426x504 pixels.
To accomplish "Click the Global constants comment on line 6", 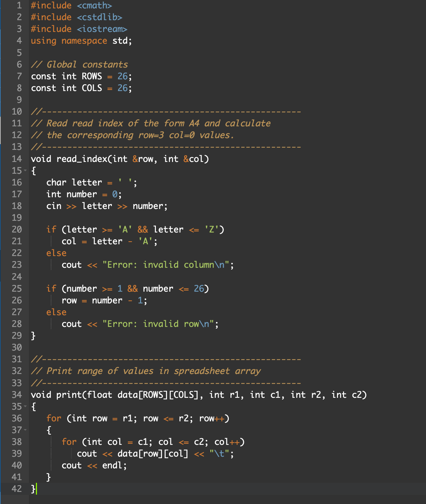I will pyautogui.click(x=80, y=64).
